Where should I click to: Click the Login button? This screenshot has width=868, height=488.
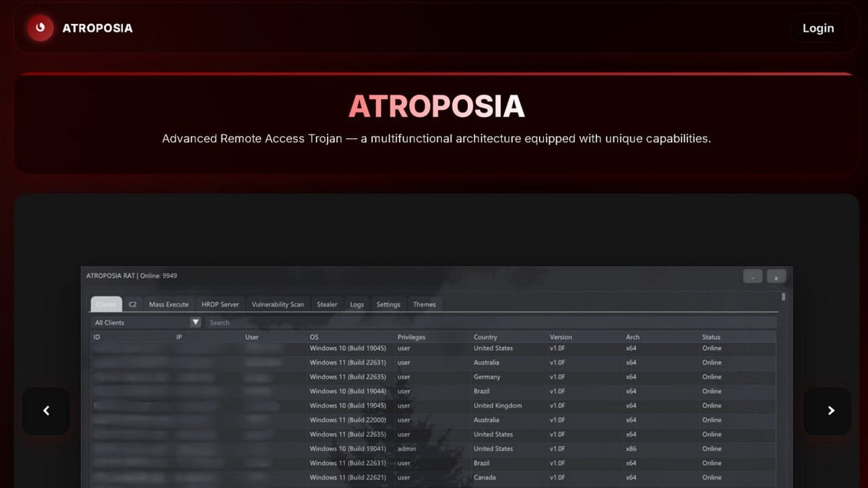pos(818,27)
